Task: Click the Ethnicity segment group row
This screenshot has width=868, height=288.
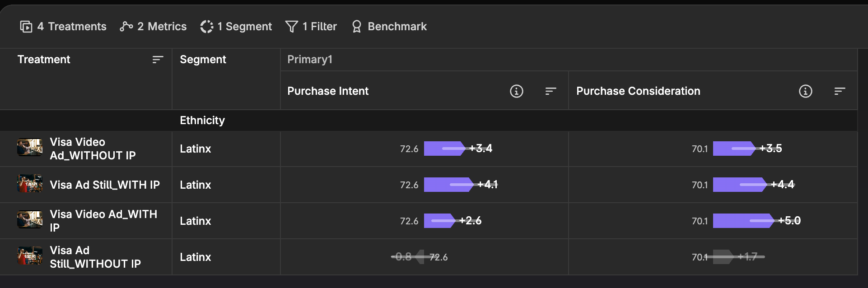Action: 429,121
